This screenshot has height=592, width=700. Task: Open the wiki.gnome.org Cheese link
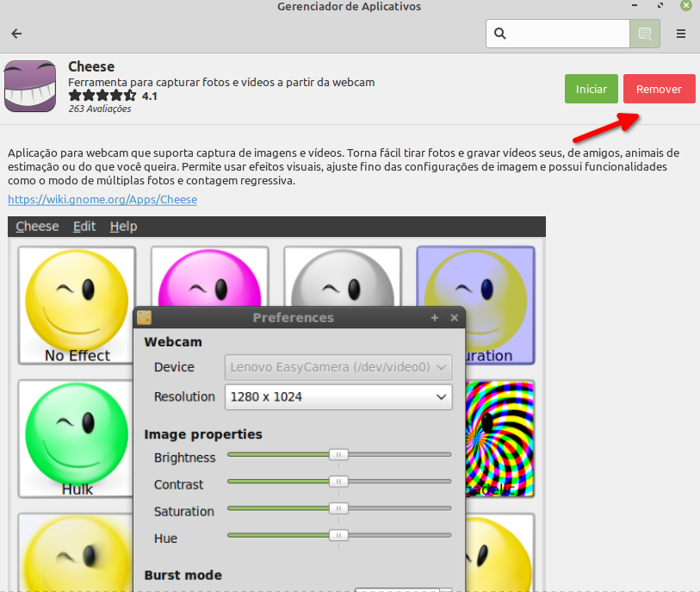pyautogui.click(x=102, y=199)
